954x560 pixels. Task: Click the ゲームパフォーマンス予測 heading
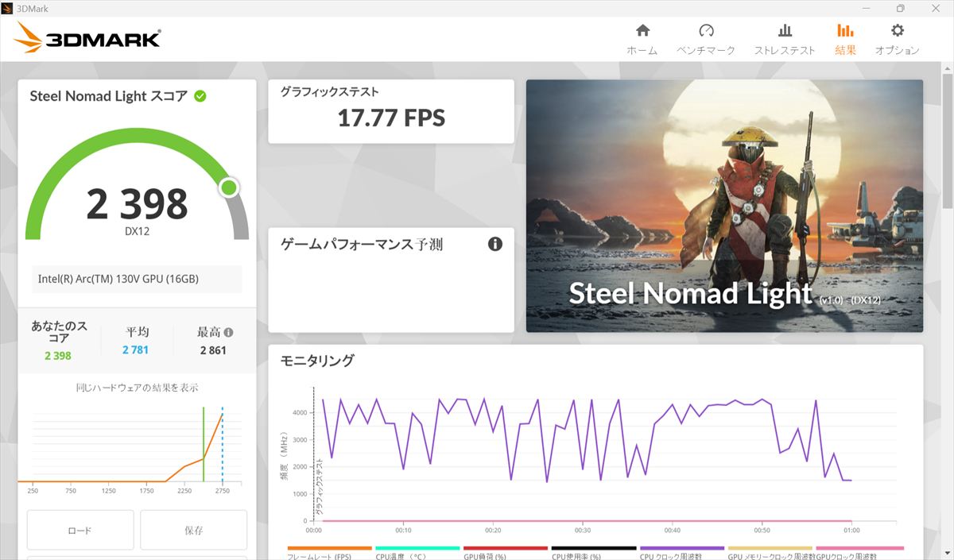(362, 245)
